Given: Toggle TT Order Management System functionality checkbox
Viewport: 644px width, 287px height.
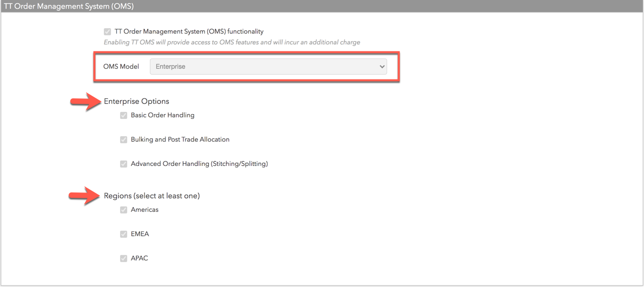Looking at the screenshot, I should pyautogui.click(x=108, y=31).
